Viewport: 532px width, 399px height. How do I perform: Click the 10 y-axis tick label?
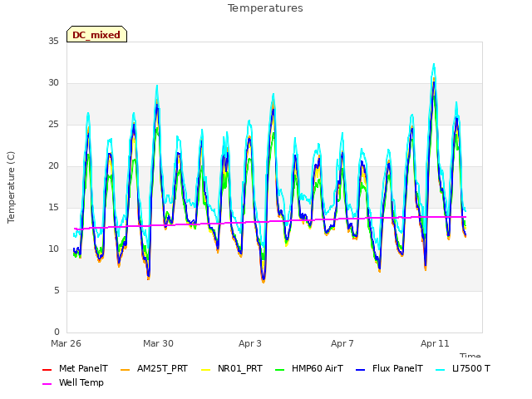pos(53,249)
